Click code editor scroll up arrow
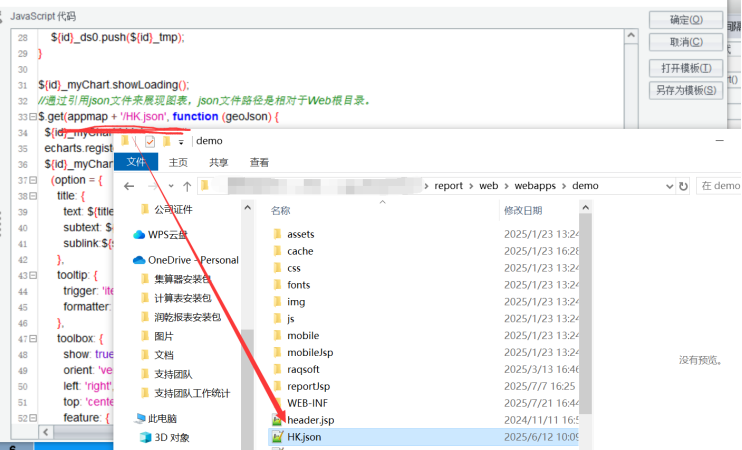Screen dimensions: 742x450 (631, 36)
